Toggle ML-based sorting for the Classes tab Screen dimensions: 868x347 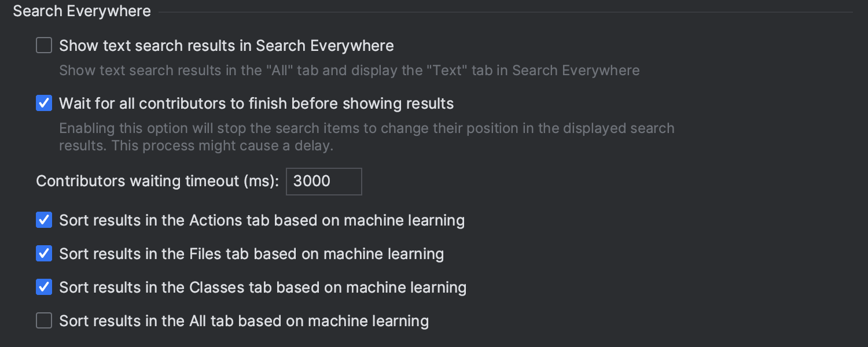[44, 287]
